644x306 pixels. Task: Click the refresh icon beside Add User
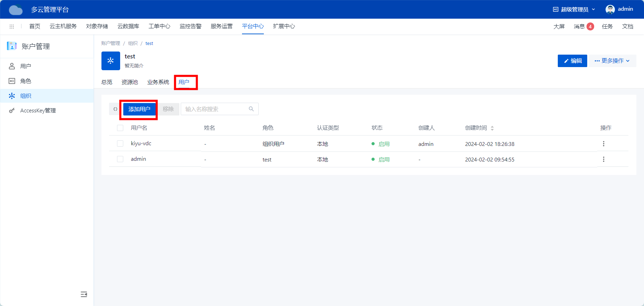pyautogui.click(x=115, y=109)
